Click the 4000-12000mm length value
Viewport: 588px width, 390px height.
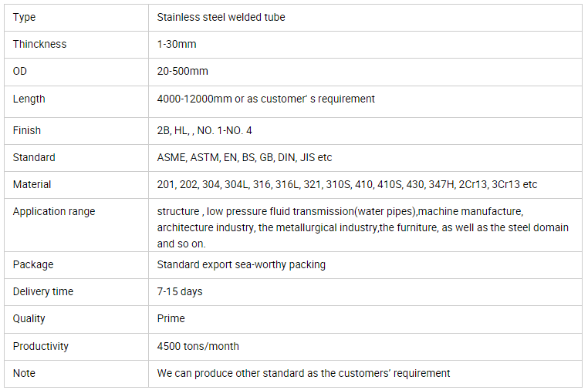click(266, 99)
